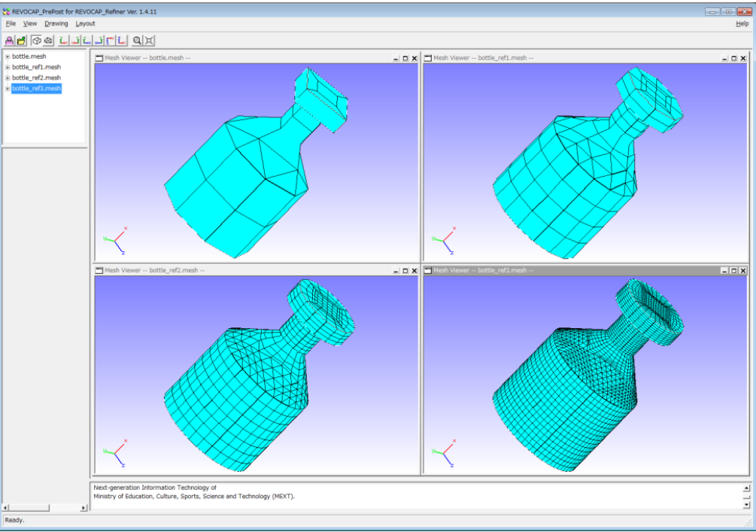
Task: Click the last axis orientation view icon
Action: point(122,40)
